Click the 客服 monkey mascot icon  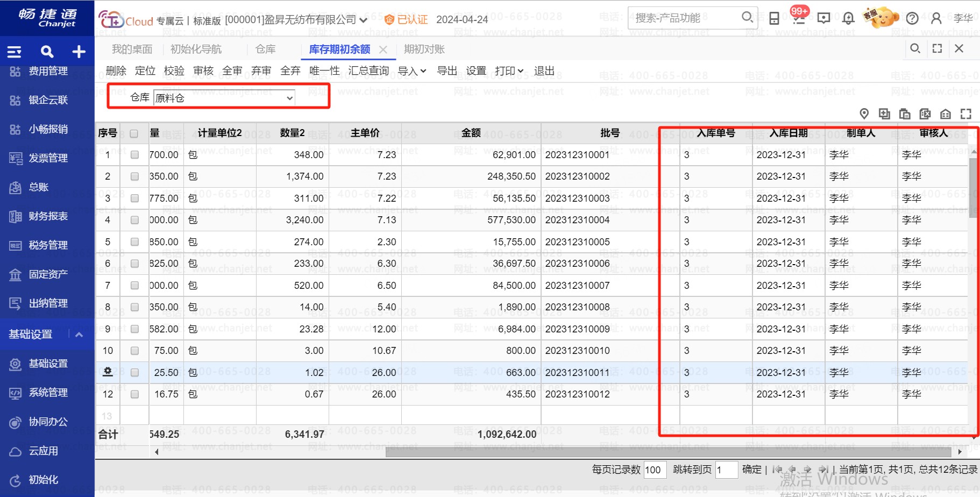pos(880,18)
